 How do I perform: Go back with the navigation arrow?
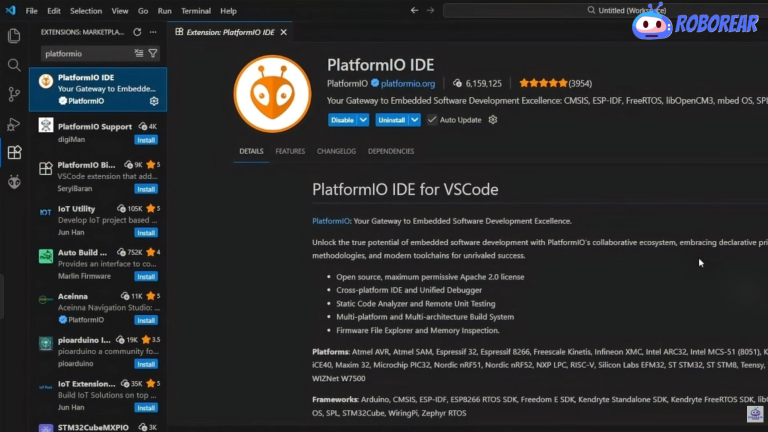tap(414, 10)
